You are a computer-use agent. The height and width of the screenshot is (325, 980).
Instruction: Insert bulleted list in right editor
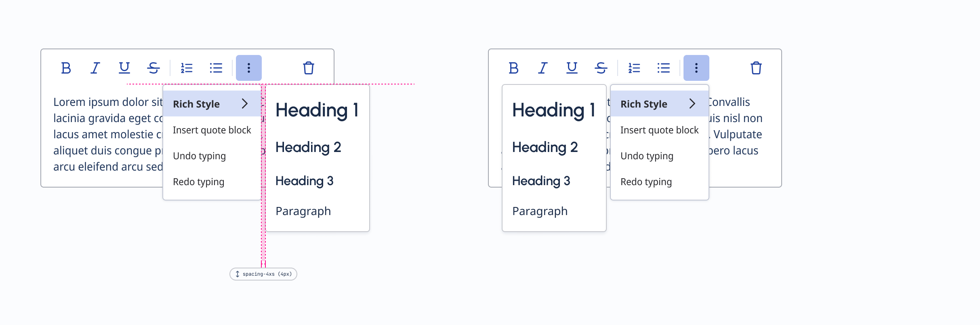point(664,68)
